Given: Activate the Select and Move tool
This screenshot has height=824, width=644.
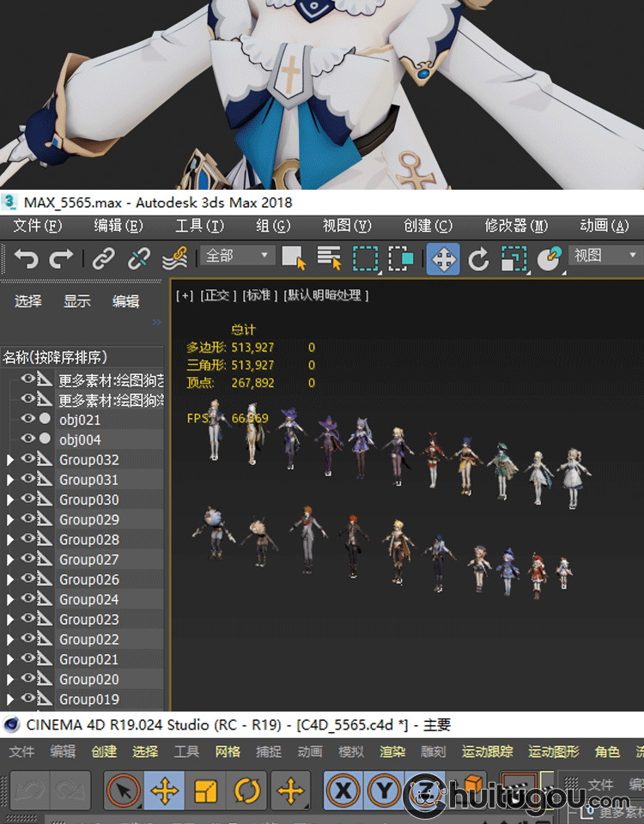Looking at the screenshot, I should (x=443, y=258).
